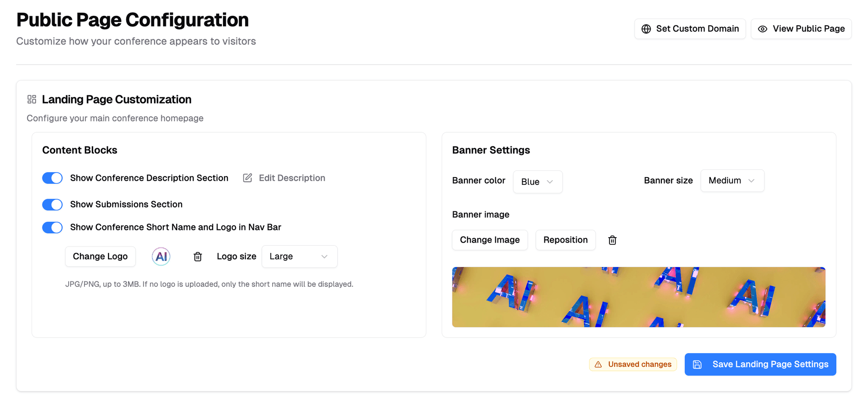Click the floppy disk save icon

tap(697, 364)
